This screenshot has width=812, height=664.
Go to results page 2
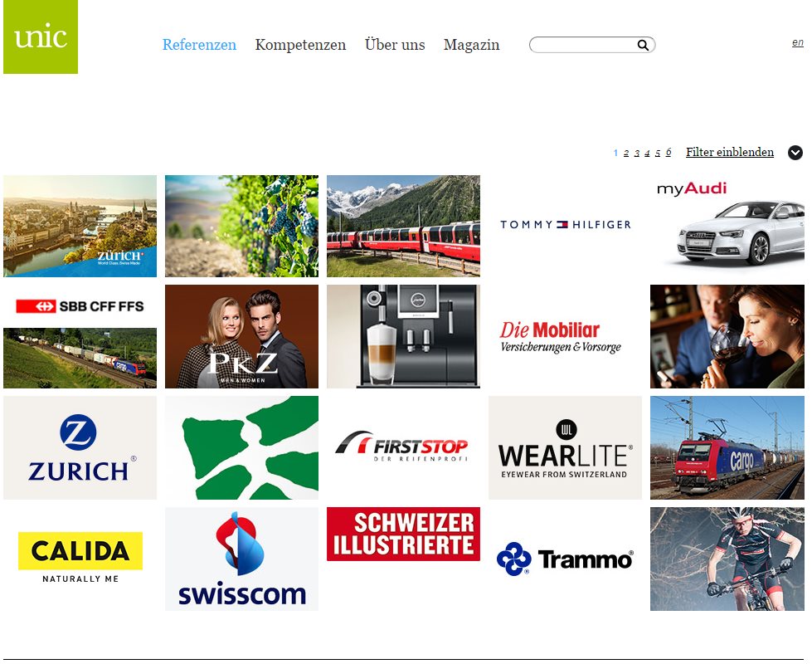click(x=626, y=153)
